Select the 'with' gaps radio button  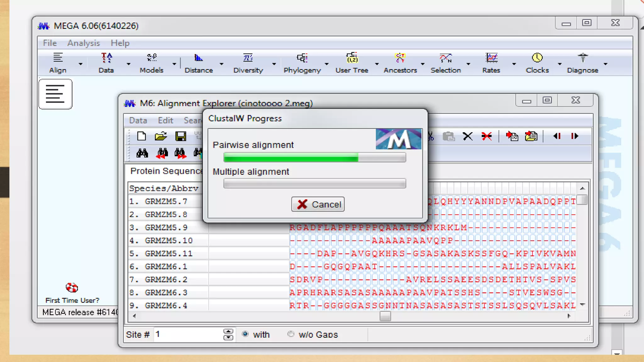click(x=245, y=334)
